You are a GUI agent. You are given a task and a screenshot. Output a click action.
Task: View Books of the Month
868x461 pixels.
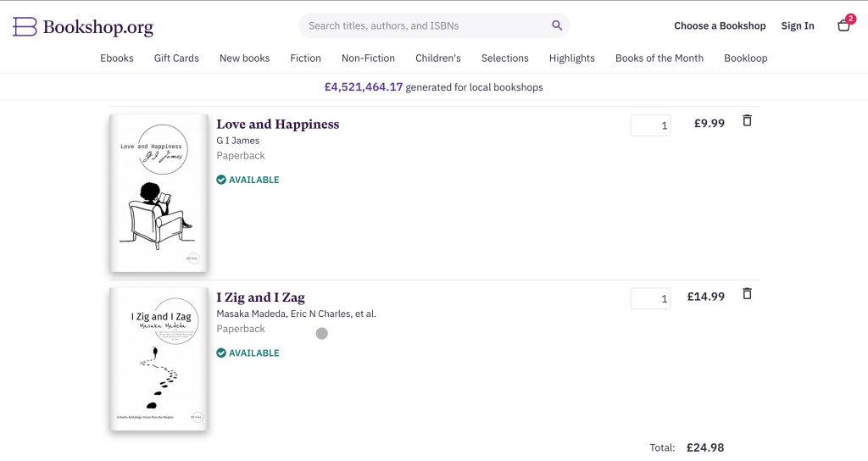click(x=659, y=58)
